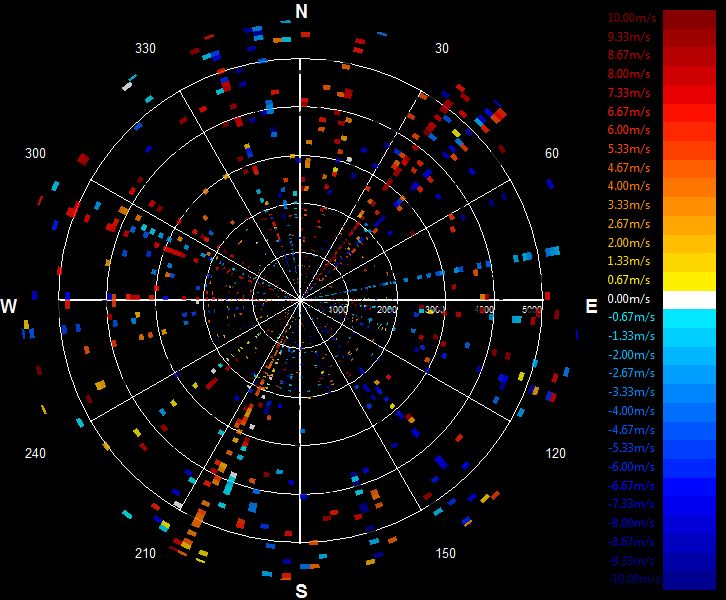The width and height of the screenshot is (726, 600).
Task: Click the 10.00m/s legend label
Action: click(632, 18)
